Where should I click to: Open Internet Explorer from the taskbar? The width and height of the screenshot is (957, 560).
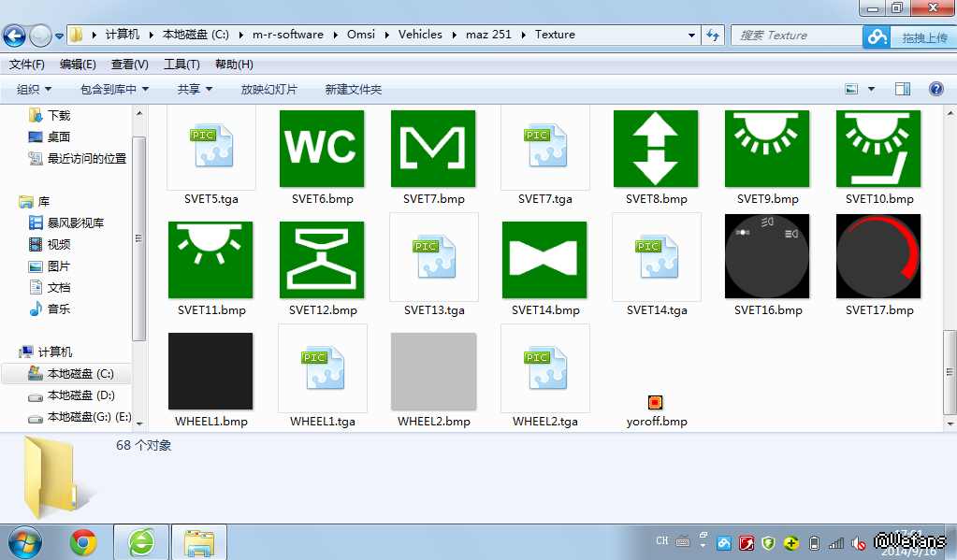click(141, 541)
